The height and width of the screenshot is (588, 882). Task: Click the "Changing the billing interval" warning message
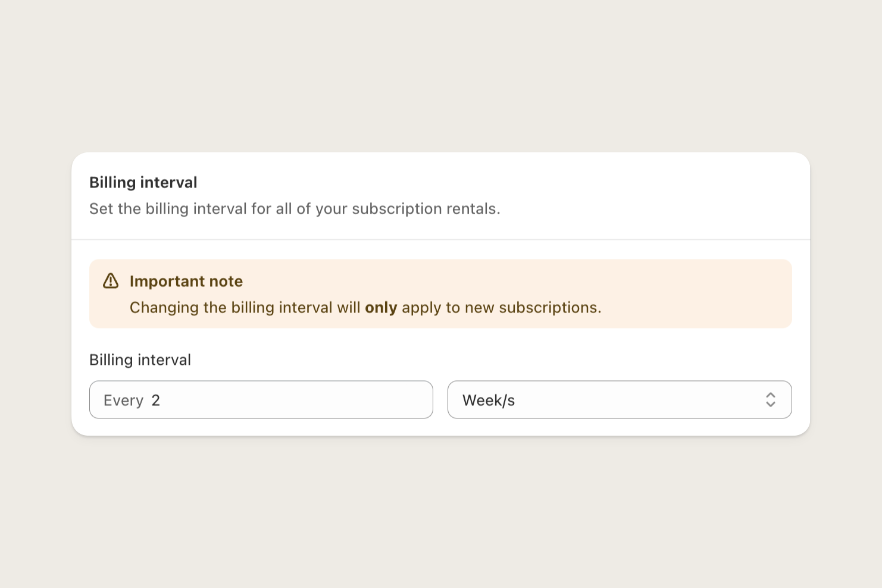[365, 308]
